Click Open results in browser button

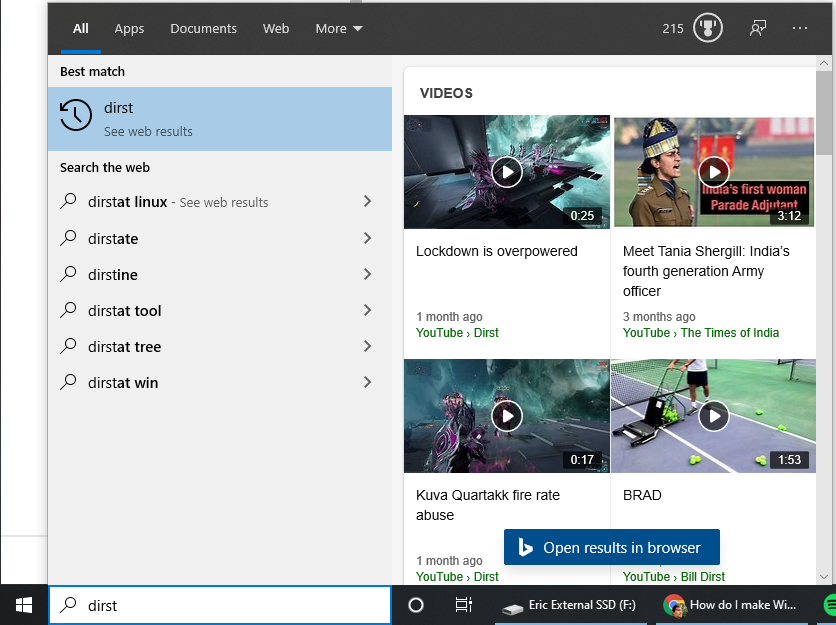click(612, 547)
